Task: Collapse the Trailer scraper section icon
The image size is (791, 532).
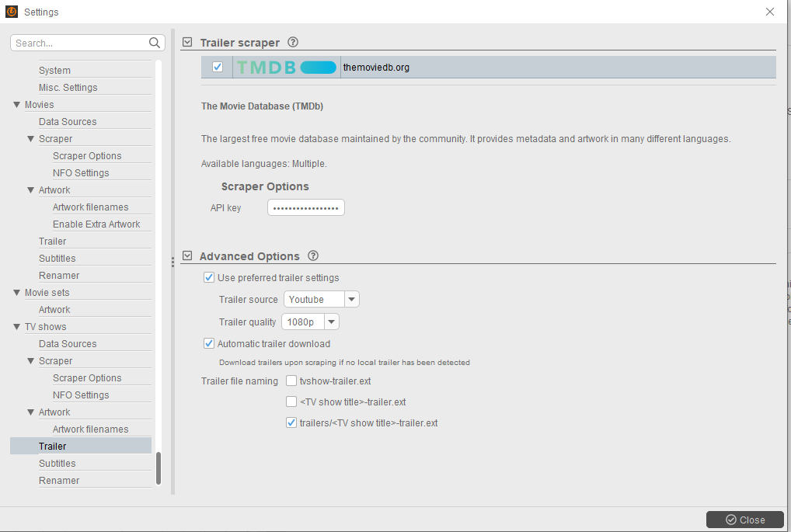Action: pos(187,43)
